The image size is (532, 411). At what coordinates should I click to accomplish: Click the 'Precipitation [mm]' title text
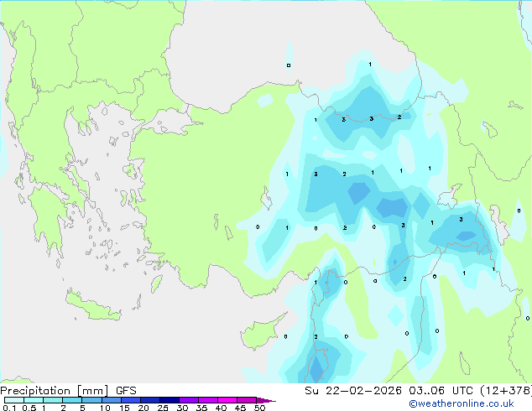55,391
